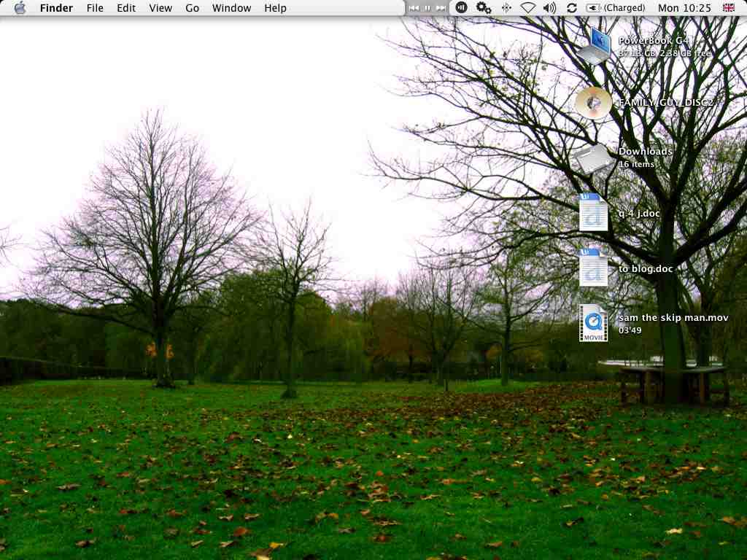Open the Finder application menu
747x560 pixels.
(57, 7)
